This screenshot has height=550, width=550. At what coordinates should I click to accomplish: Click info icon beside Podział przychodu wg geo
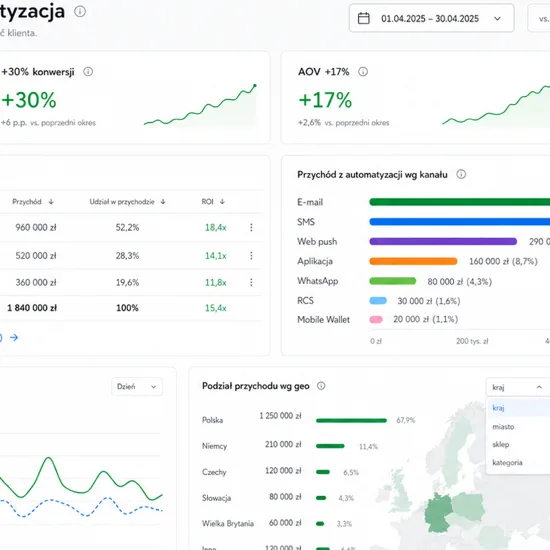pyautogui.click(x=321, y=386)
